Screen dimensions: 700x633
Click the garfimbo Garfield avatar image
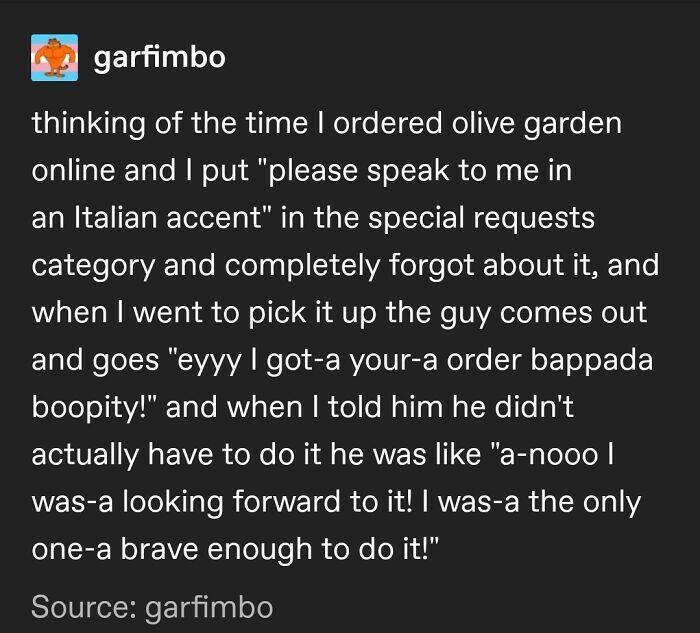(56, 56)
